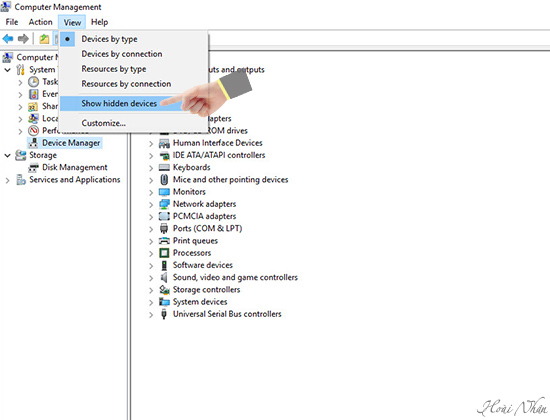Screen dimensions: 550x420
Task: Click the System devices icon
Action: (164, 302)
